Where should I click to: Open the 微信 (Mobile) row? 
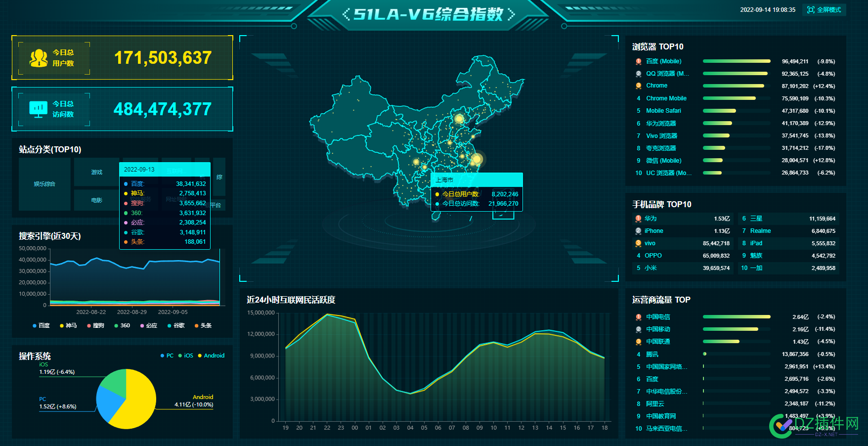[736, 160]
